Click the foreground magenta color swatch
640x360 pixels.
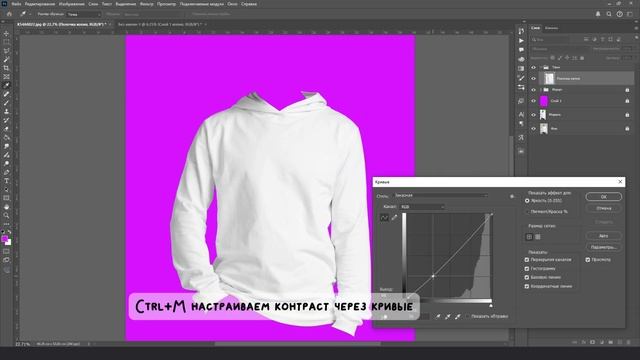4,239
